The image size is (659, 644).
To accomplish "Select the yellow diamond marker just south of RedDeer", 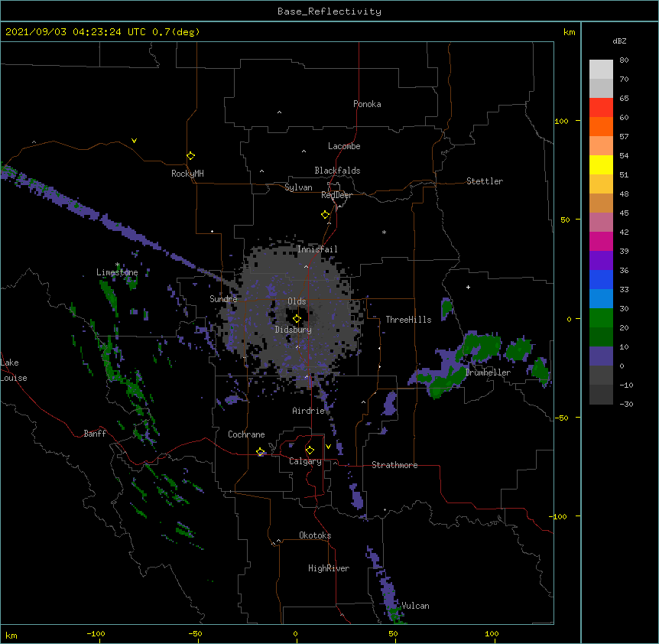I will point(326,215).
